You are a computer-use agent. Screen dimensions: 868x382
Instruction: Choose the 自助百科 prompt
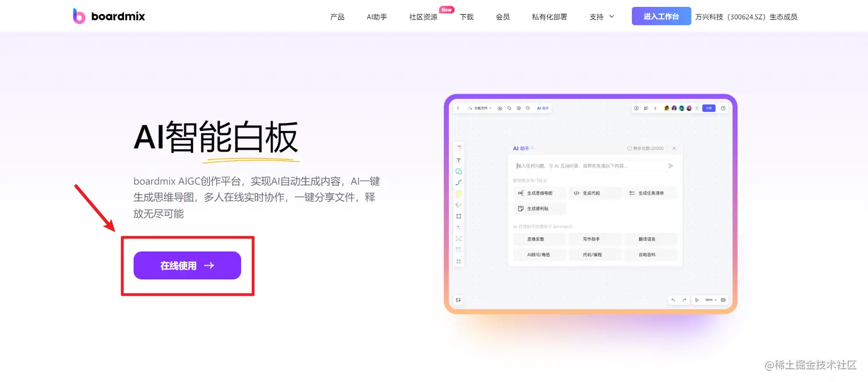[x=651, y=254]
